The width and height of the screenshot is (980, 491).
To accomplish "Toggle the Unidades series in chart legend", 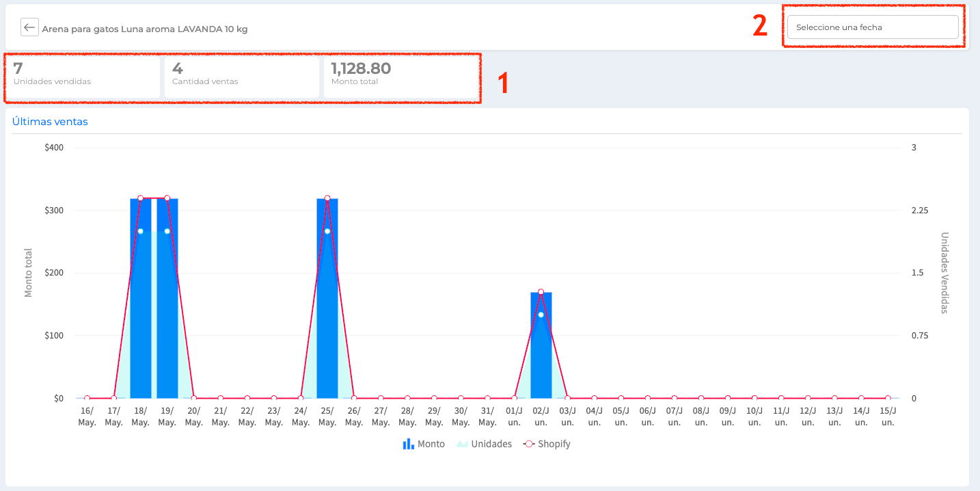I will (485, 444).
